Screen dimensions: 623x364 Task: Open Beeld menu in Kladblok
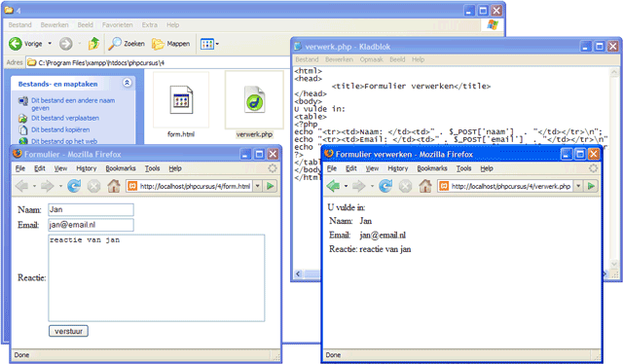tap(397, 59)
